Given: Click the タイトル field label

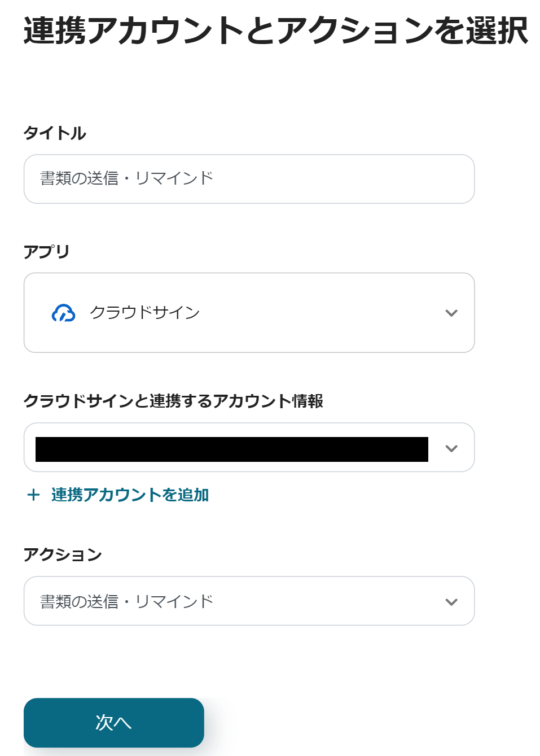Looking at the screenshot, I should coord(55,133).
